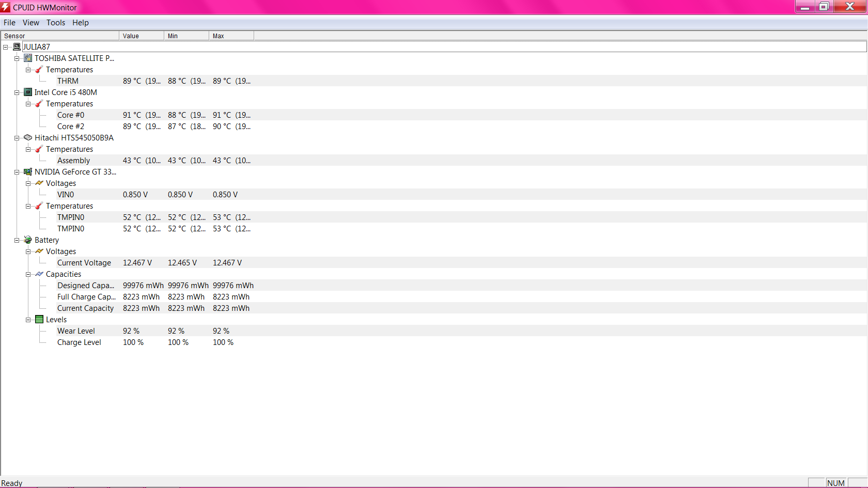Restore down the HWMonitor window
The image size is (868, 488).
click(x=824, y=7)
